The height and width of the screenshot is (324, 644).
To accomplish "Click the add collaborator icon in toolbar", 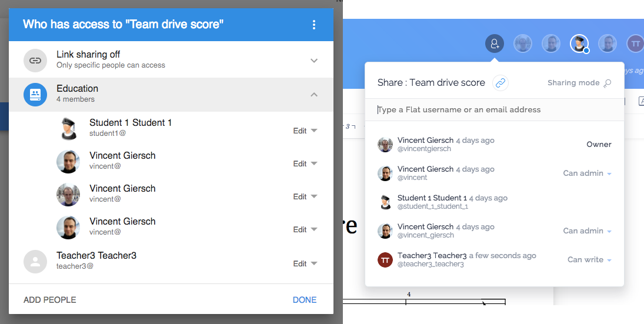I will coord(495,44).
